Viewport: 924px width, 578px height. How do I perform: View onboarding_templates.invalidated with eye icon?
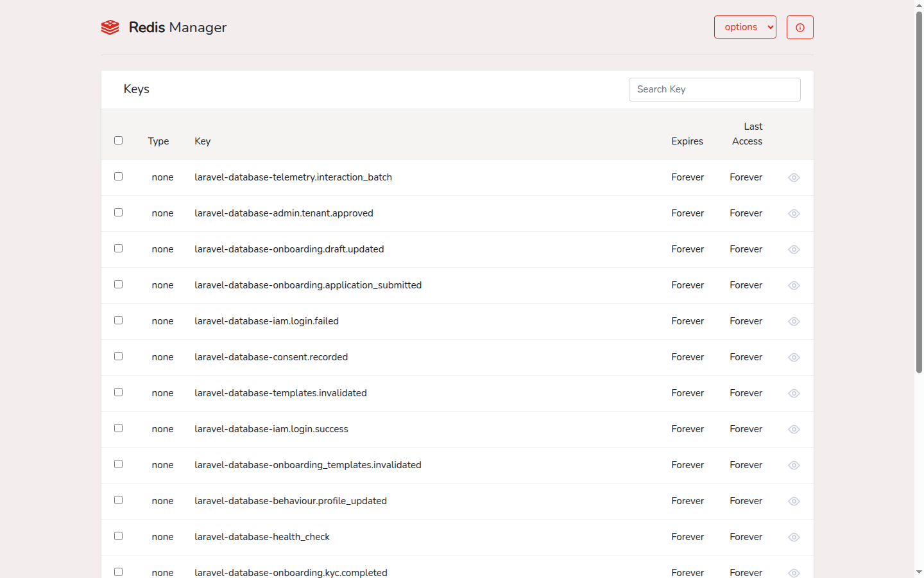click(794, 465)
